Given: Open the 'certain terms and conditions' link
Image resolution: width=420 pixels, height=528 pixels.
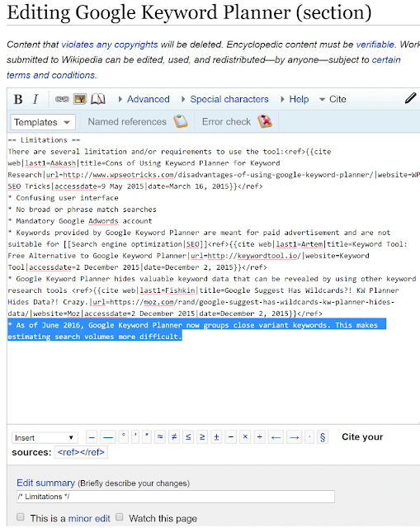Looking at the screenshot, I should pyautogui.click(x=386, y=60).
